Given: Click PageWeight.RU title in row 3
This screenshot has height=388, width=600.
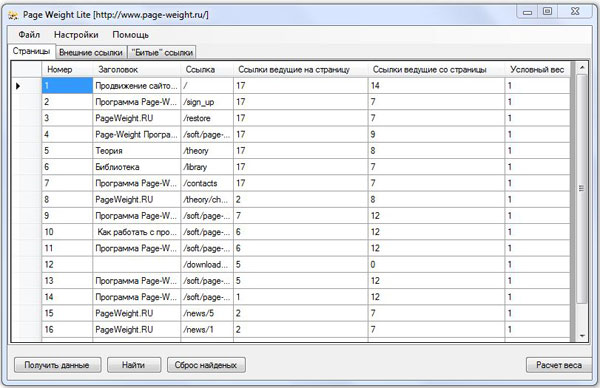Looking at the screenshot, I should [x=136, y=118].
